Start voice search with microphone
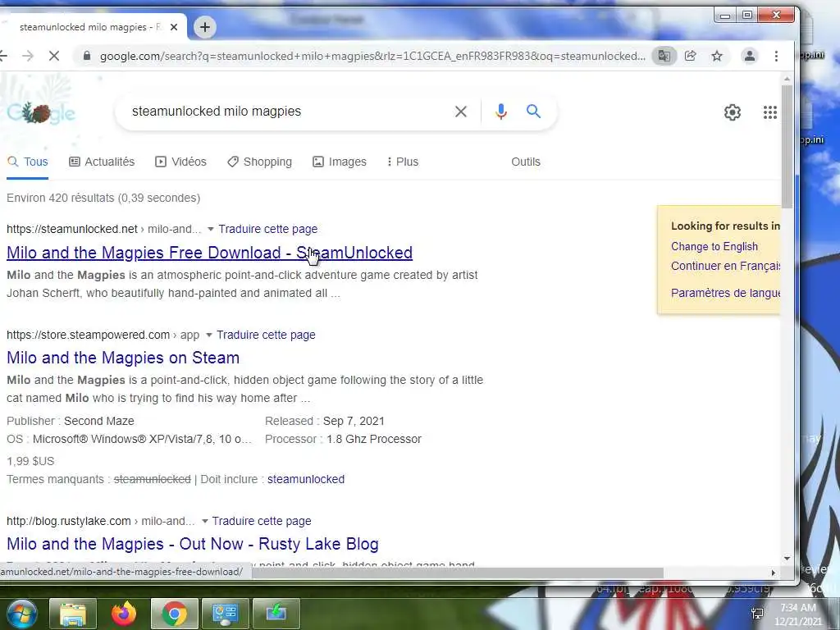This screenshot has width=840, height=630. coord(501,112)
